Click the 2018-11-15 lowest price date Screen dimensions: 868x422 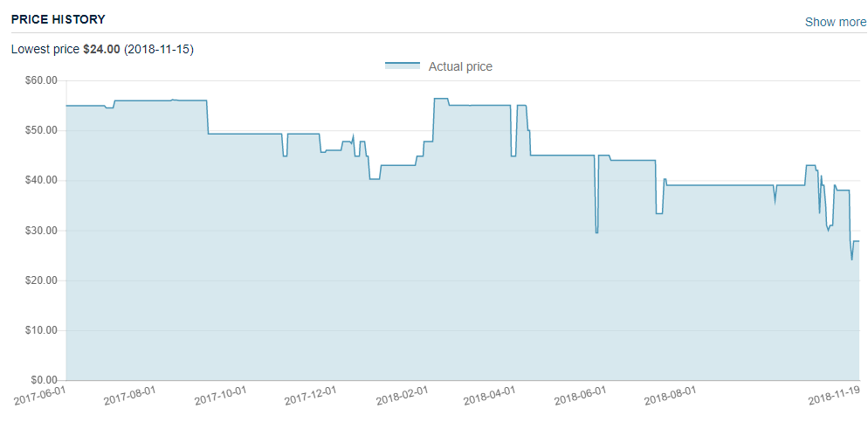tap(158, 49)
